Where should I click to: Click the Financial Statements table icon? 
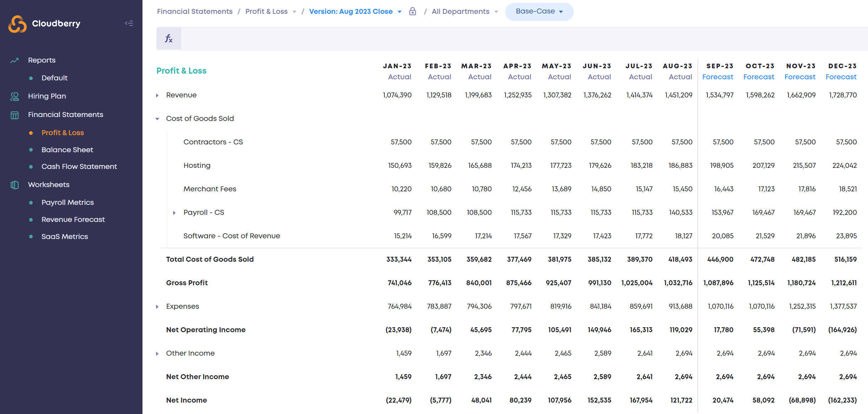(x=15, y=115)
